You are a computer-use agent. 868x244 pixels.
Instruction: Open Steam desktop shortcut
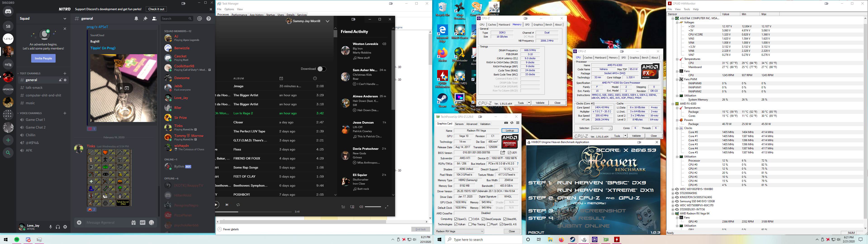[442, 101]
